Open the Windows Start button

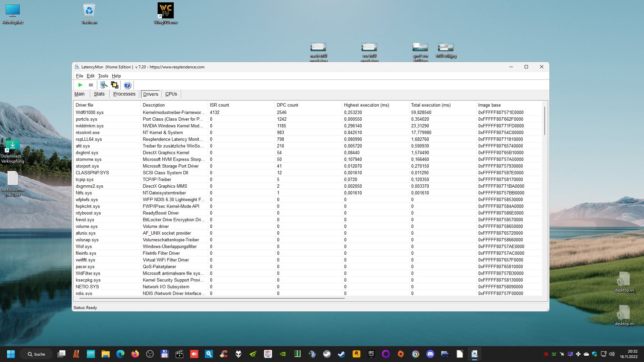[11, 354]
